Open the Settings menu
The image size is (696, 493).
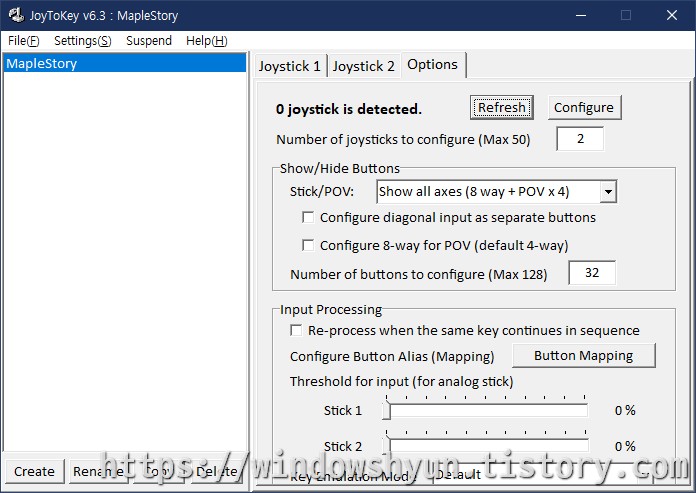pos(83,41)
